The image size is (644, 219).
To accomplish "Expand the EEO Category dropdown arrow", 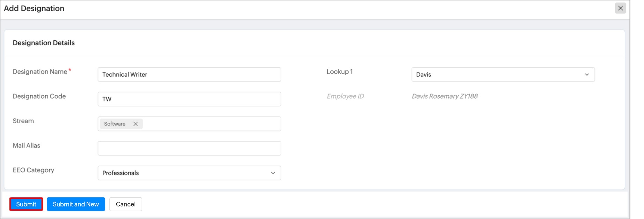I will point(273,173).
